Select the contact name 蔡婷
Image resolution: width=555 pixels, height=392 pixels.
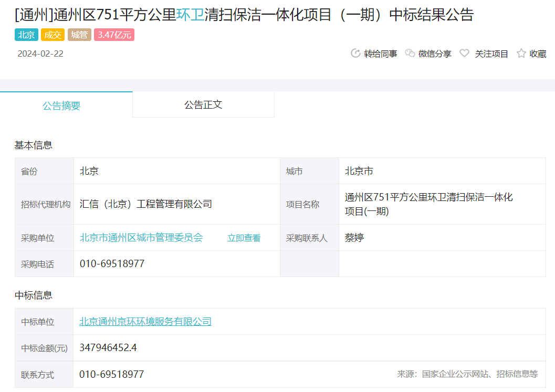coord(354,237)
